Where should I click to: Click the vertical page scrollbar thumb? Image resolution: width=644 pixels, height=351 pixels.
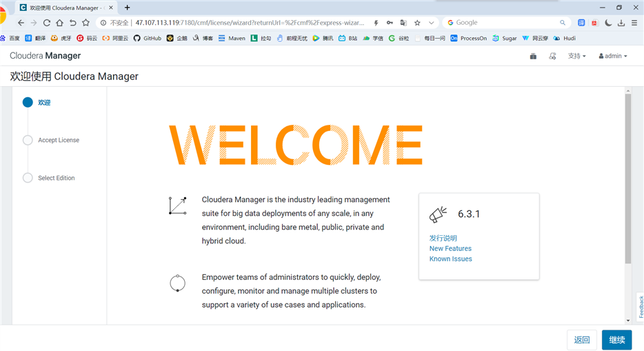coord(628,179)
